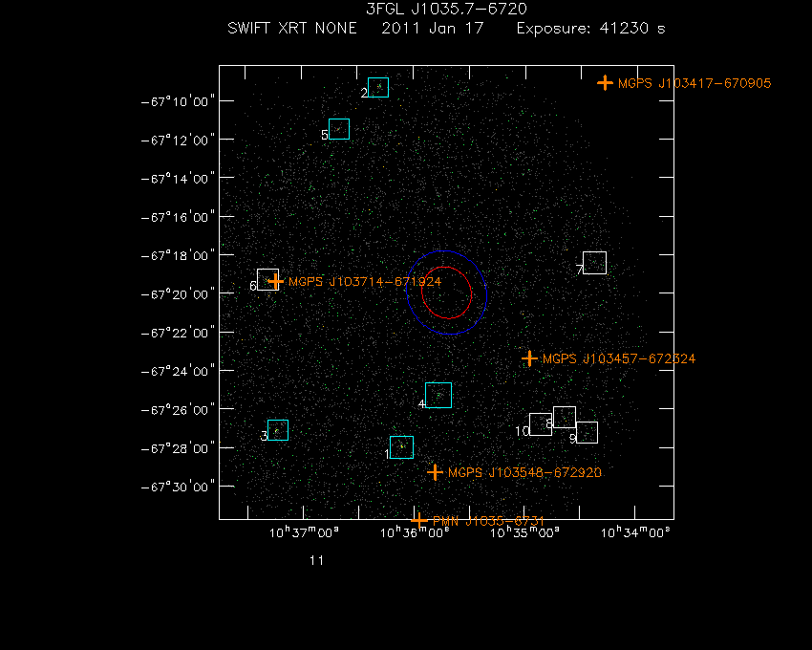Click orange cross of MGPS J103714-671924
Image resolution: width=812 pixels, height=650 pixels.
tap(275, 281)
